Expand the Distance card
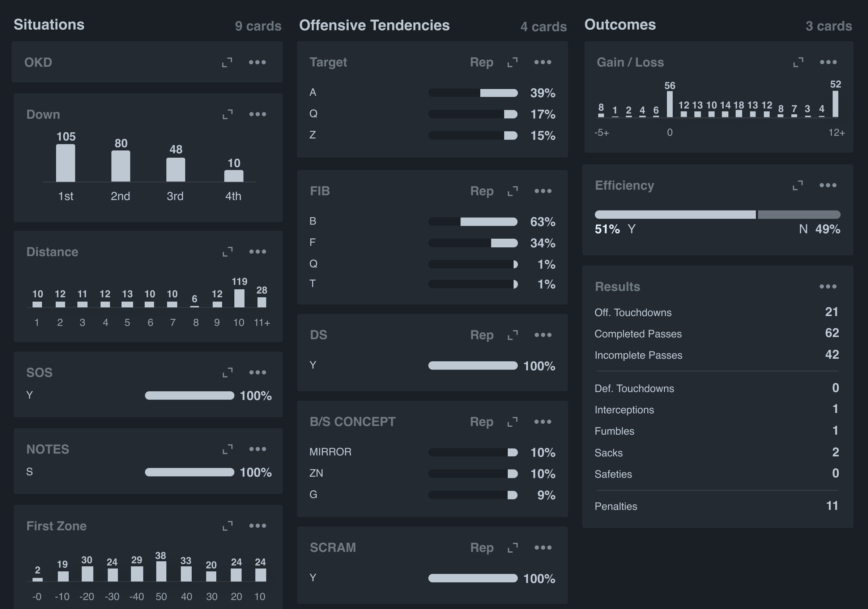Image resolution: width=868 pixels, height=609 pixels. click(227, 252)
